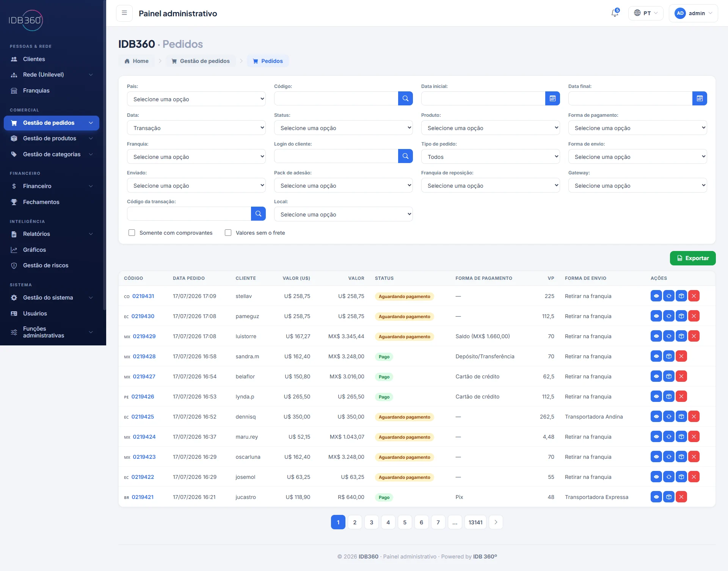Open the País dropdown
This screenshot has width=728, height=571.
click(196, 99)
